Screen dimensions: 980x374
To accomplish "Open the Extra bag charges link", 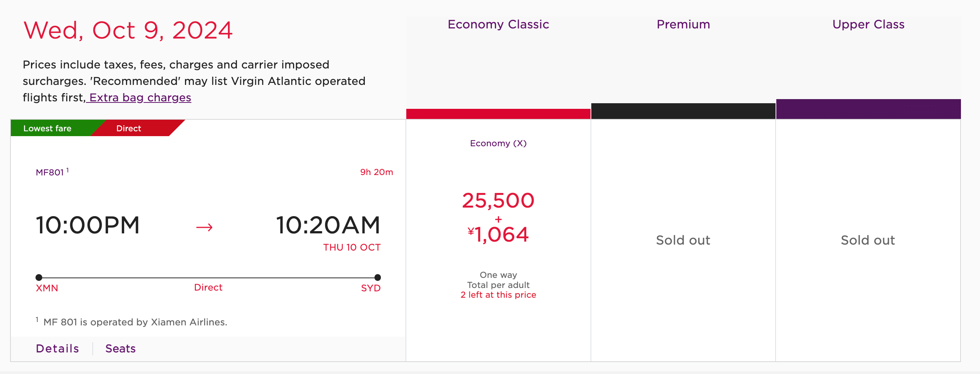I will (139, 98).
